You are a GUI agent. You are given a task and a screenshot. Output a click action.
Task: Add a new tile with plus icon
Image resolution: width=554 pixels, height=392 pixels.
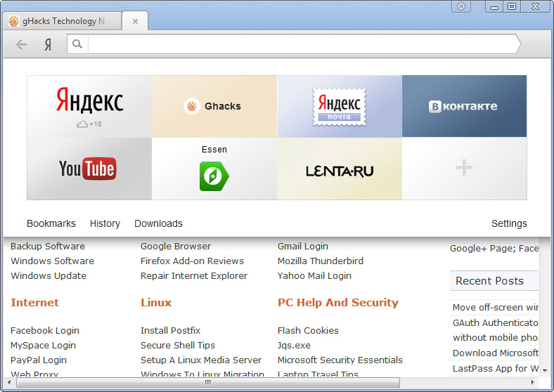point(464,169)
